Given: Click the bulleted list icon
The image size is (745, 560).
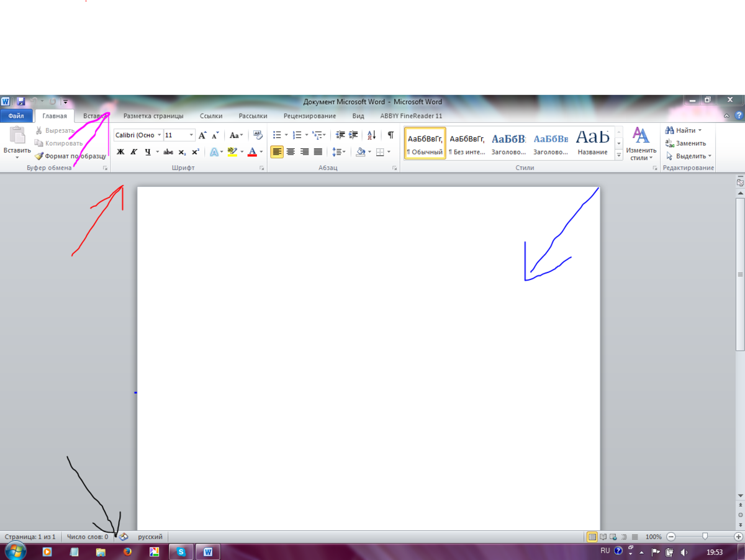Looking at the screenshot, I should click(277, 135).
